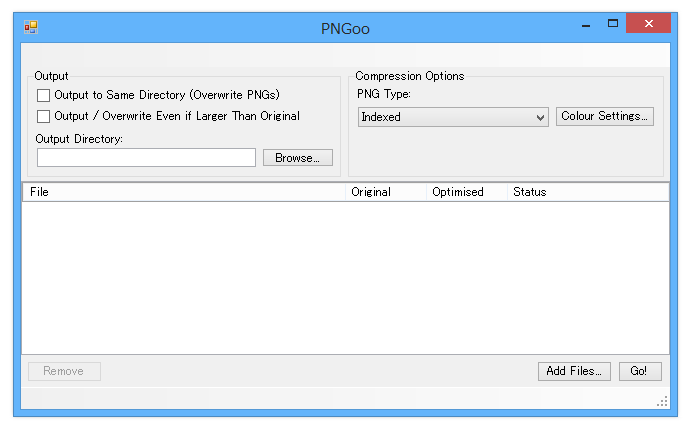Sort list by Optimised column header
This screenshot has height=436, width=695.
click(467, 192)
